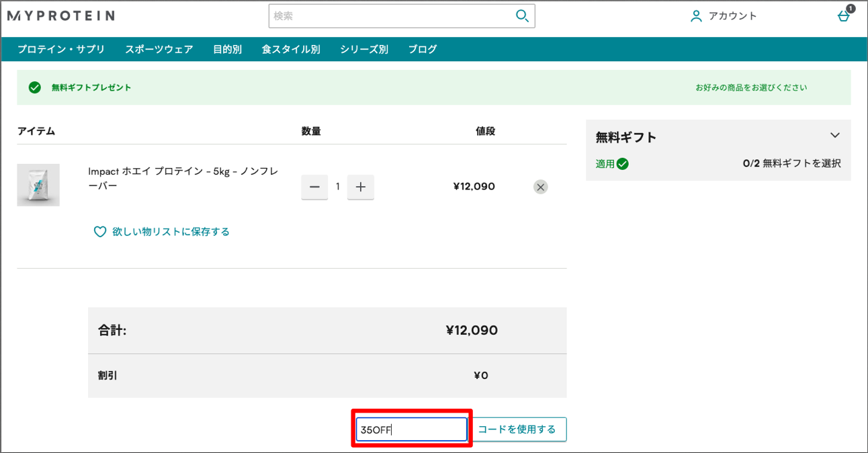Click the 無料ギフトプレゼント banner text

(91, 87)
